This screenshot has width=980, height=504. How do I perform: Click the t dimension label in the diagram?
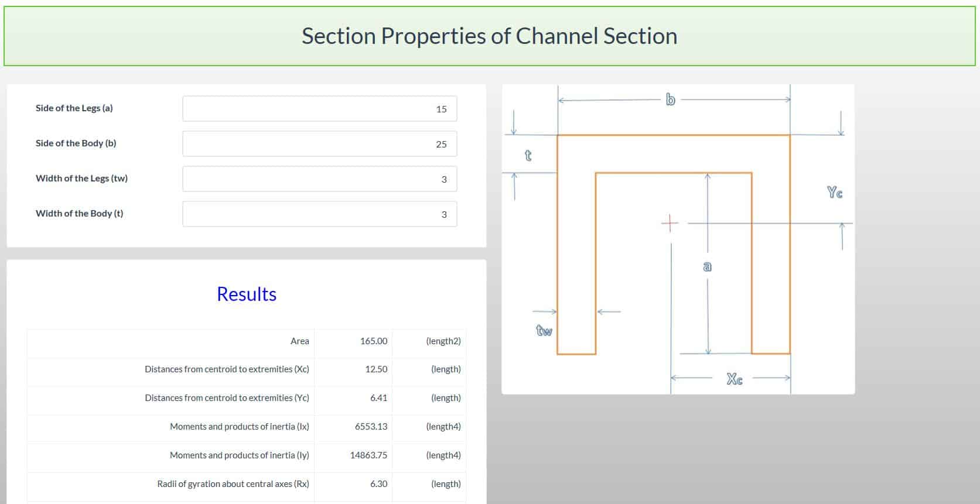point(528,155)
